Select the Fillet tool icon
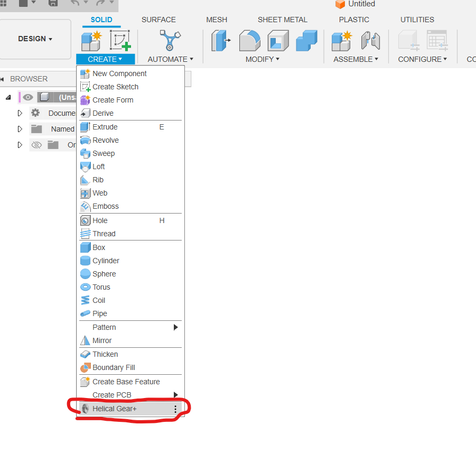The image size is (476, 453). coord(249,41)
